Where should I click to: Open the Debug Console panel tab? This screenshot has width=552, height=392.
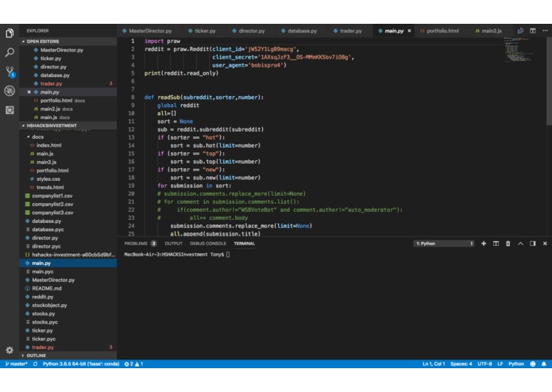tap(208, 244)
